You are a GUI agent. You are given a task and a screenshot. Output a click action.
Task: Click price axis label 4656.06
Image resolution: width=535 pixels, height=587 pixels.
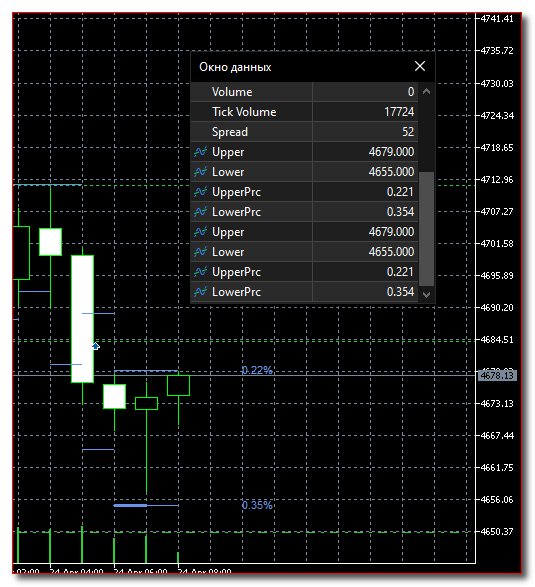tap(497, 499)
